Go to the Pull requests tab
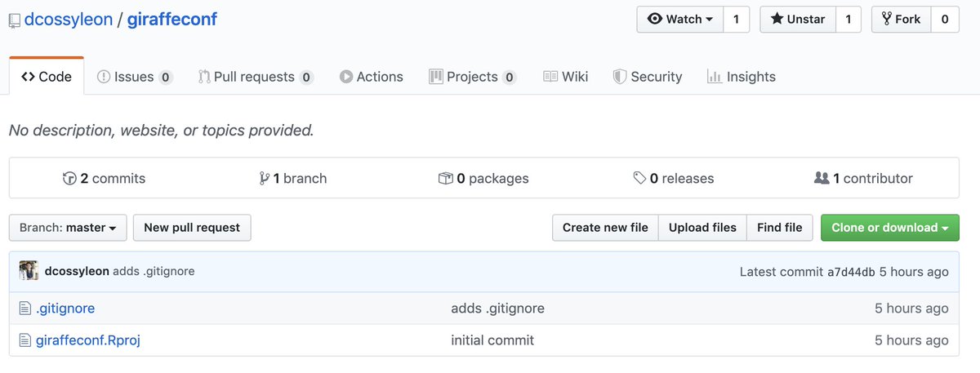 (255, 77)
